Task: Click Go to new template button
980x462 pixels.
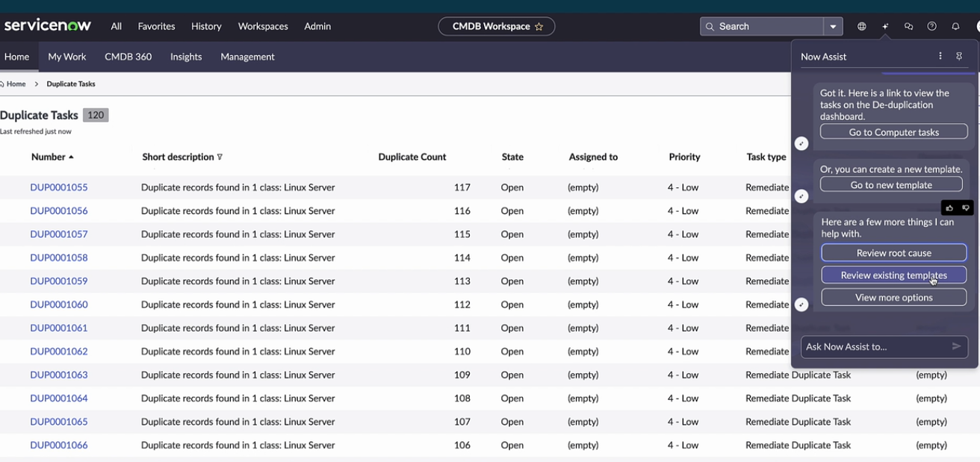Action: [891, 185]
